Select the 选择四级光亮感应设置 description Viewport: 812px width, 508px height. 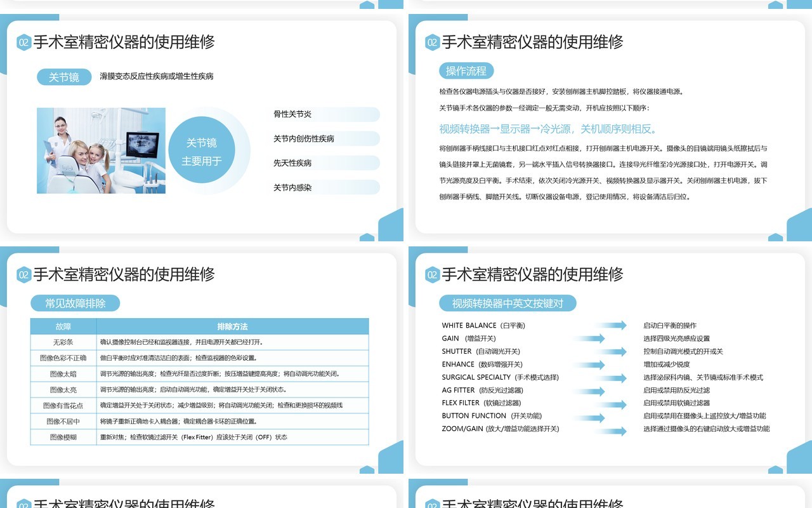(677, 338)
